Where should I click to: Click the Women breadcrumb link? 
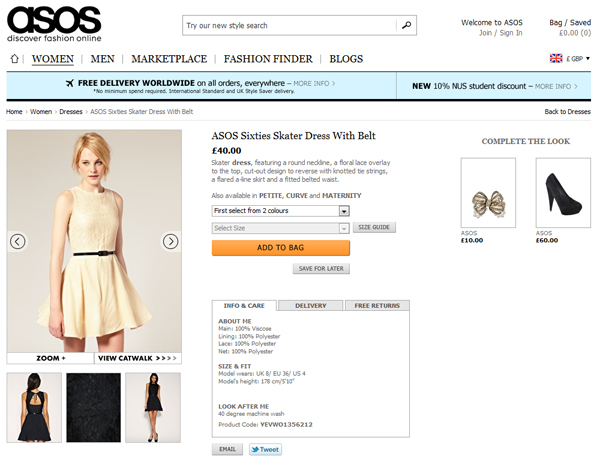(41, 112)
